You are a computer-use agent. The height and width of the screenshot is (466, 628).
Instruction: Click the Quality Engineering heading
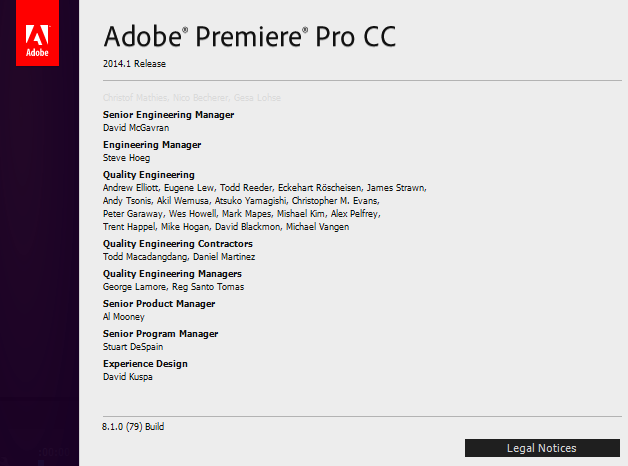(148, 175)
